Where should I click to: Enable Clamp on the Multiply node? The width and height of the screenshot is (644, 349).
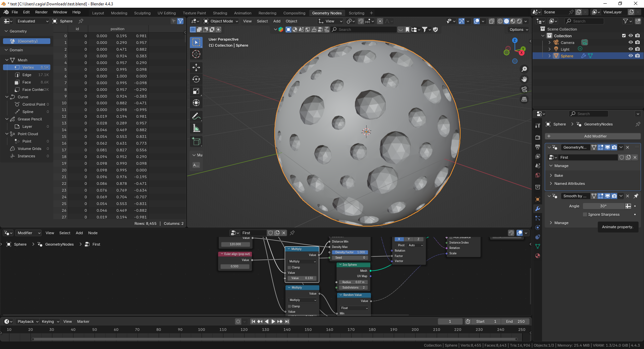(289, 267)
